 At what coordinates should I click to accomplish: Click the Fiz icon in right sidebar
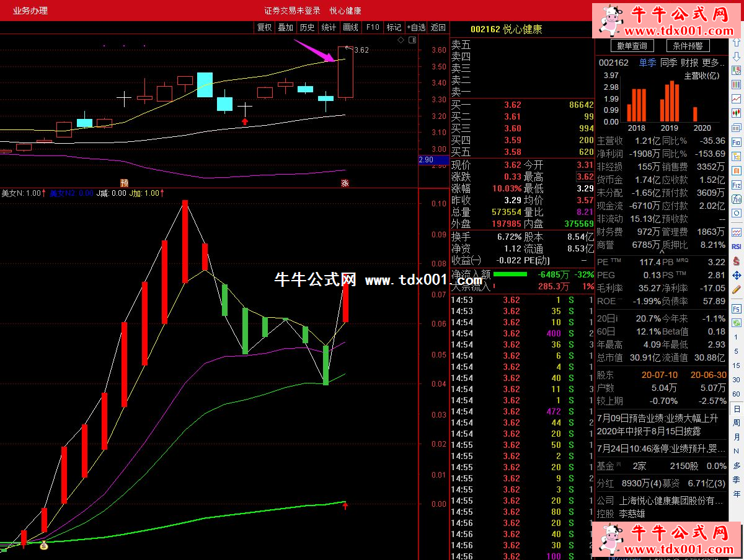737,185
